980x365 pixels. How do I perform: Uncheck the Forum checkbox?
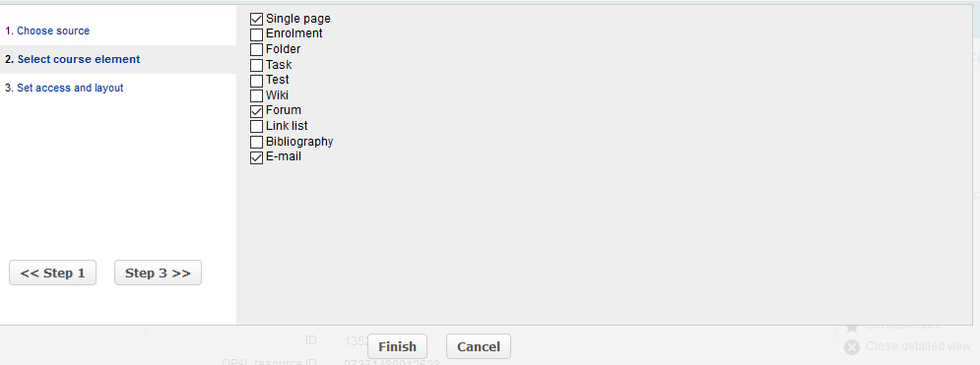pos(256,111)
